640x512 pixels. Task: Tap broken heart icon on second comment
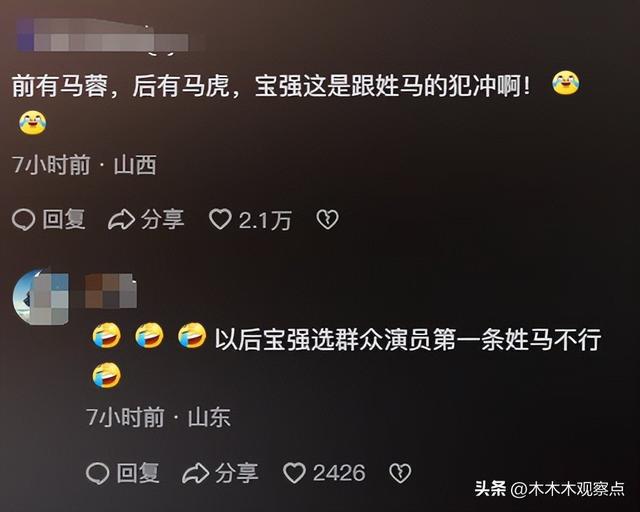pos(400,473)
